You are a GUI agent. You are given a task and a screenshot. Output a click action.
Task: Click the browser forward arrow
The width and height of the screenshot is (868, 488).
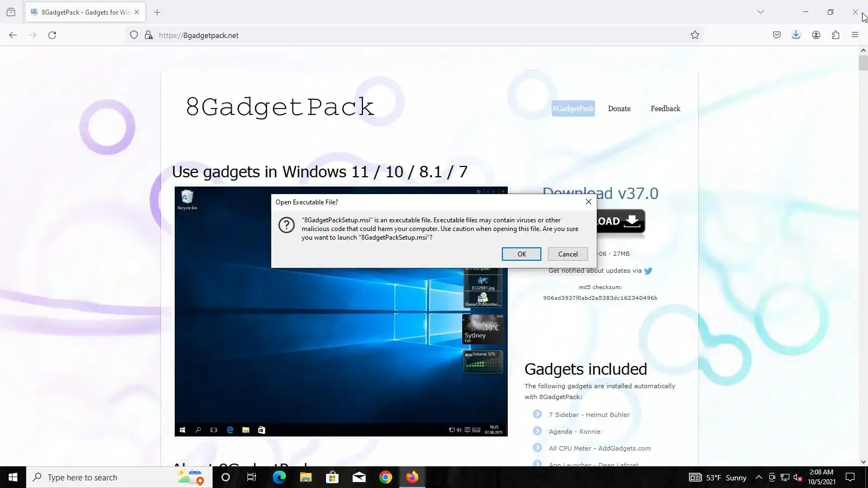point(33,35)
